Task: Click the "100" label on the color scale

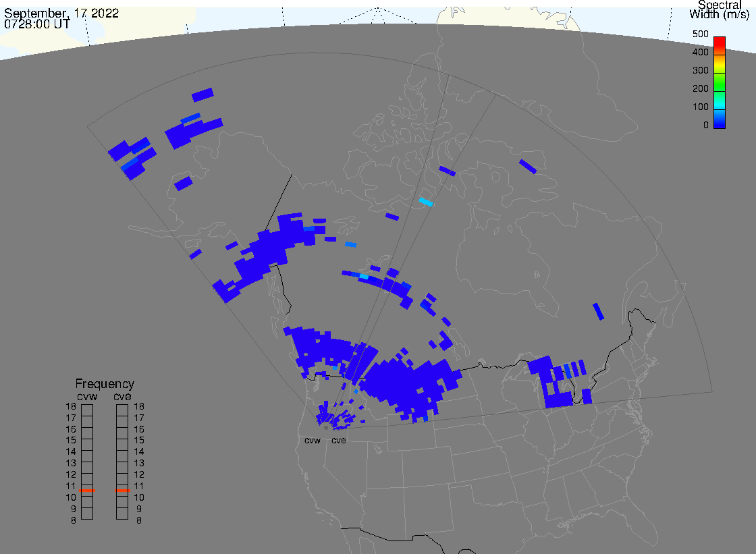Action: pyautogui.click(x=701, y=107)
